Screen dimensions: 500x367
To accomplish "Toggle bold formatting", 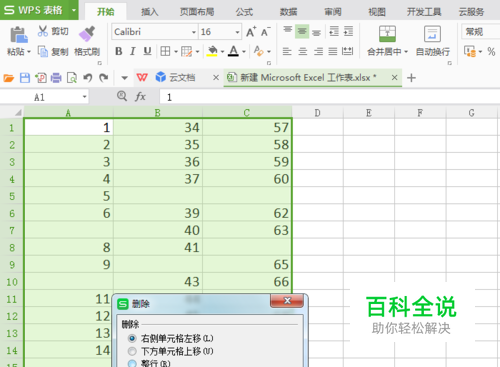I will (x=118, y=51).
